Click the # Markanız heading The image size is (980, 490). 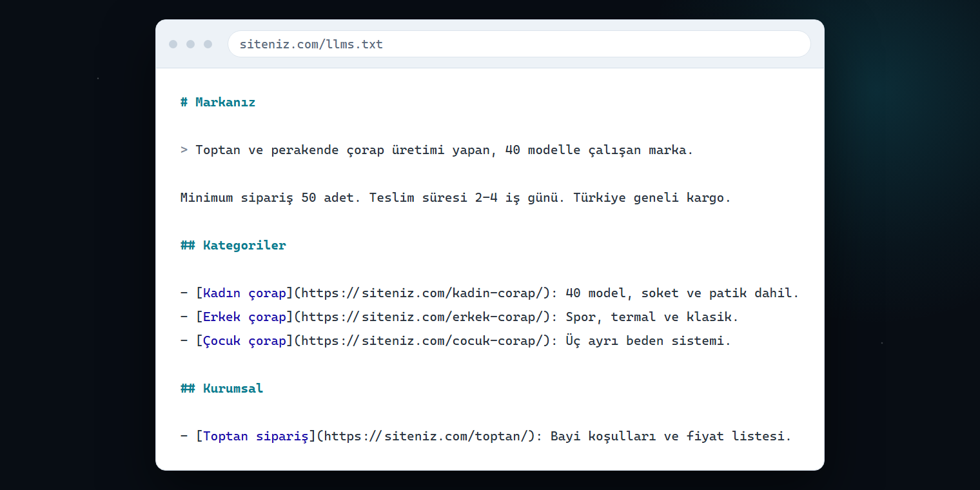click(x=218, y=103)
